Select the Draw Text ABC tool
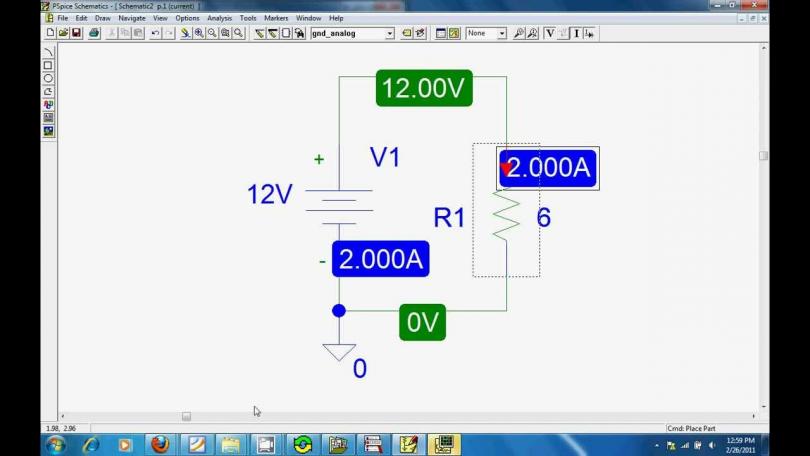Viewport: 810px width, 456px height. pos(48,104)
